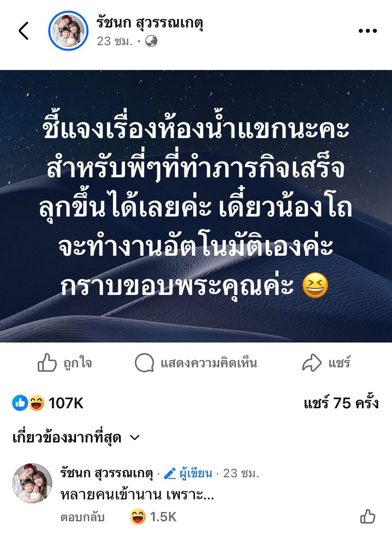Screen dimensions: 392x539
Task: Open the three-dots post options menu
Action: pyautogui.click(x=368, y=31)
